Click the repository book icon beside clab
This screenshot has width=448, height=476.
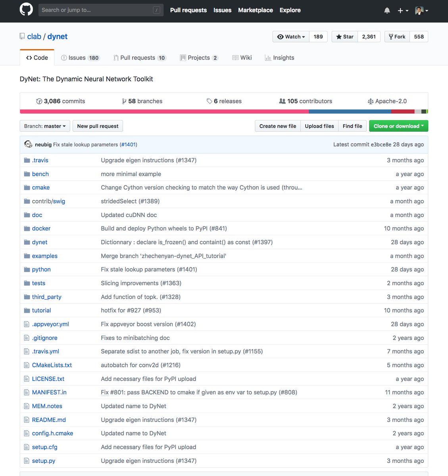coord(22,36)
